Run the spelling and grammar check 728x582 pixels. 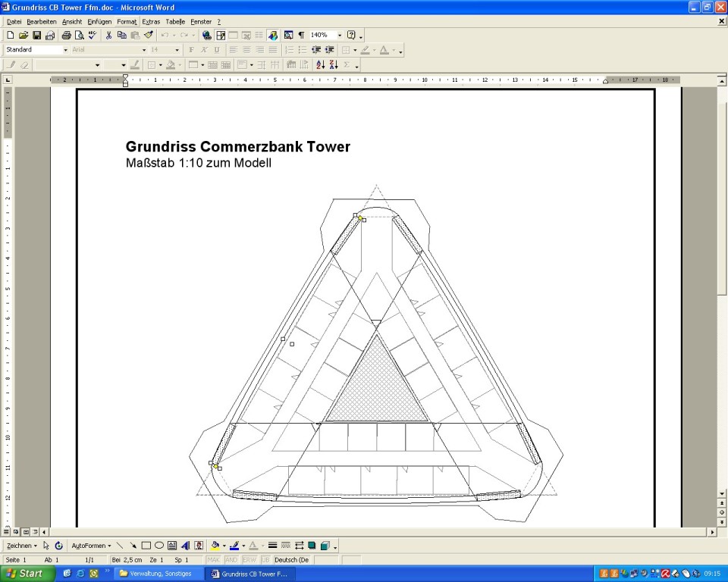point(93,36)
